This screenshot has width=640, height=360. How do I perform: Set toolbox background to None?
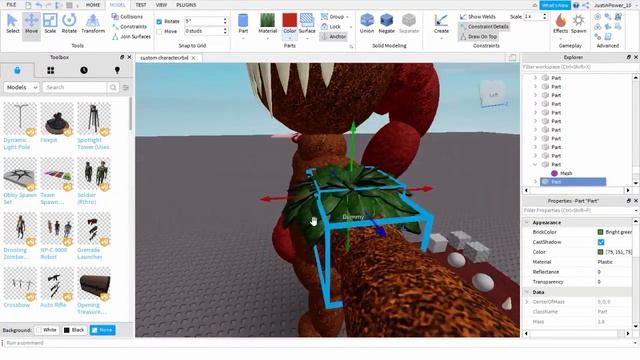pyautogui.click(x=102, y=330)
